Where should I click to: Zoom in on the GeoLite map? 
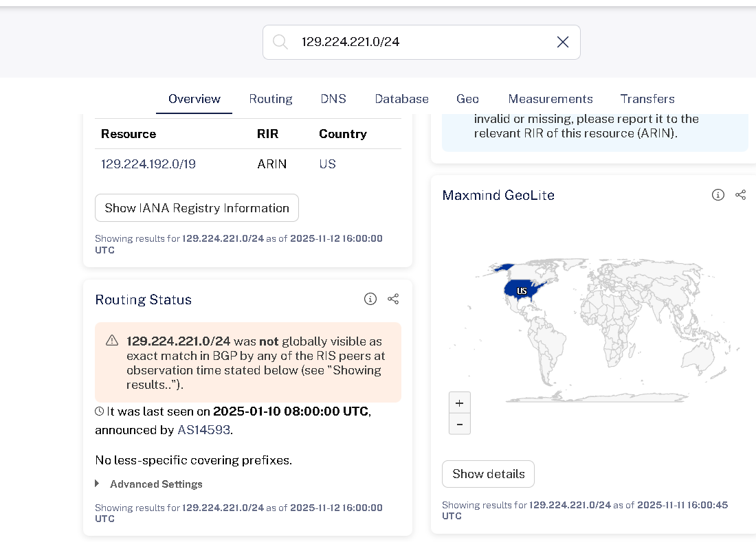click(459, 403)
